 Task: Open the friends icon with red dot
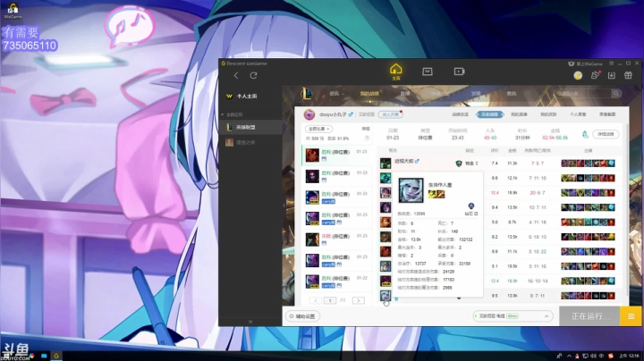pos(595,75)
